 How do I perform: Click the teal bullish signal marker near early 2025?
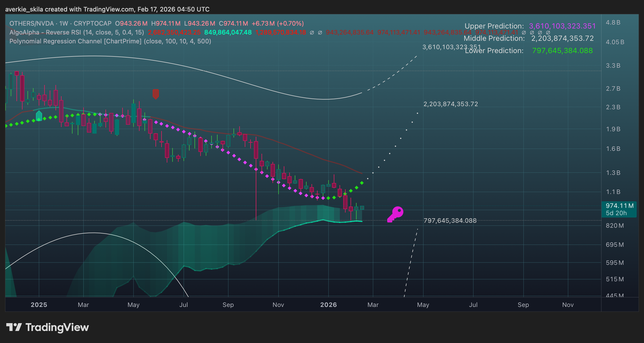click(x=39, y=116)
